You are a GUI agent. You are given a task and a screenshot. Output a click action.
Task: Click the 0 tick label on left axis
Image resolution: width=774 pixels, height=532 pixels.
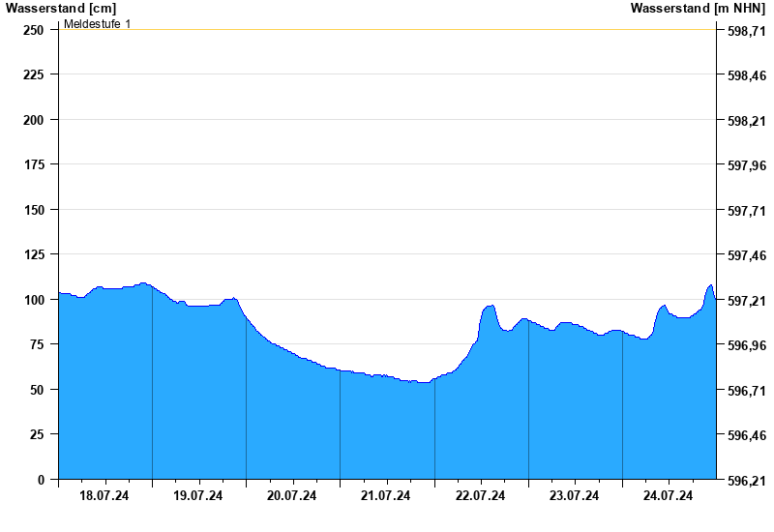coord(41,480)
